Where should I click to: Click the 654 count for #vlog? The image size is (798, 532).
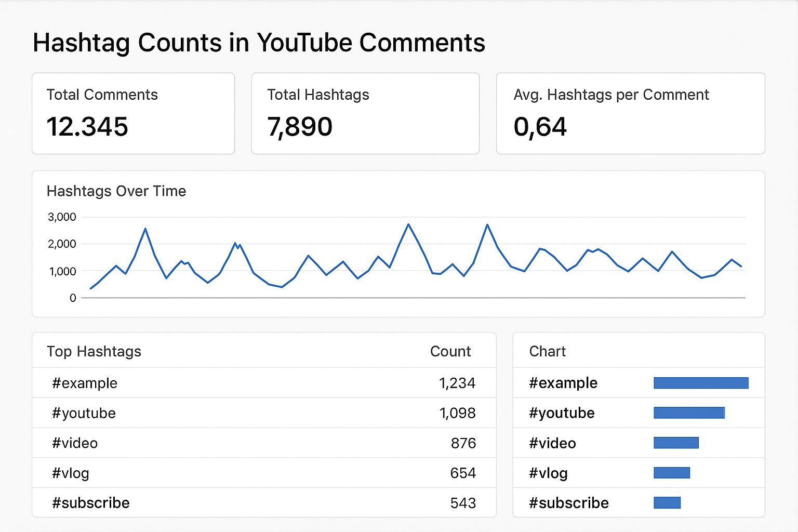[462, 473]
